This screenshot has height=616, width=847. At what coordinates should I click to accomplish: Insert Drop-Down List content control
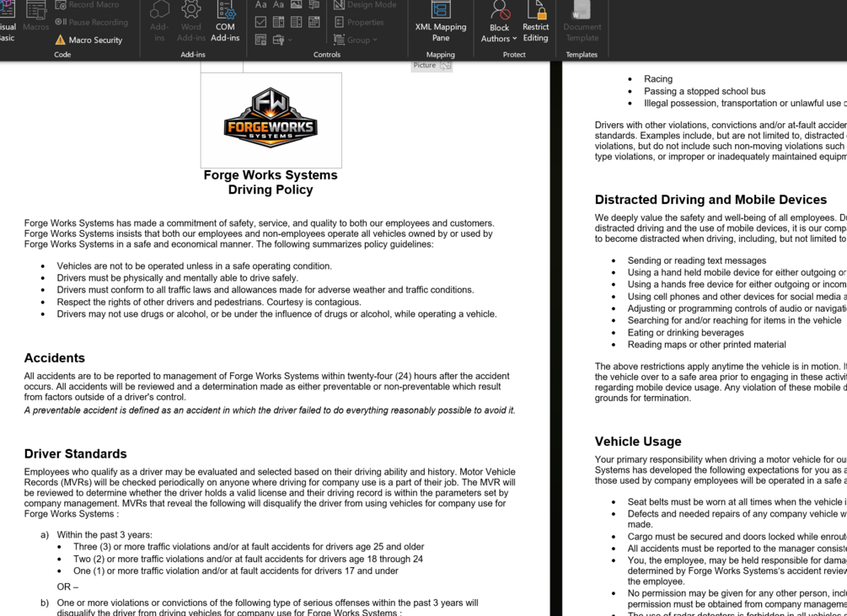296,22
